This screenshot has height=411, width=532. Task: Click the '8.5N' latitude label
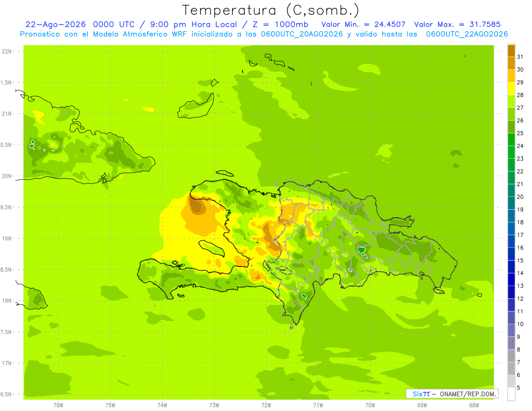coord(6,270)
